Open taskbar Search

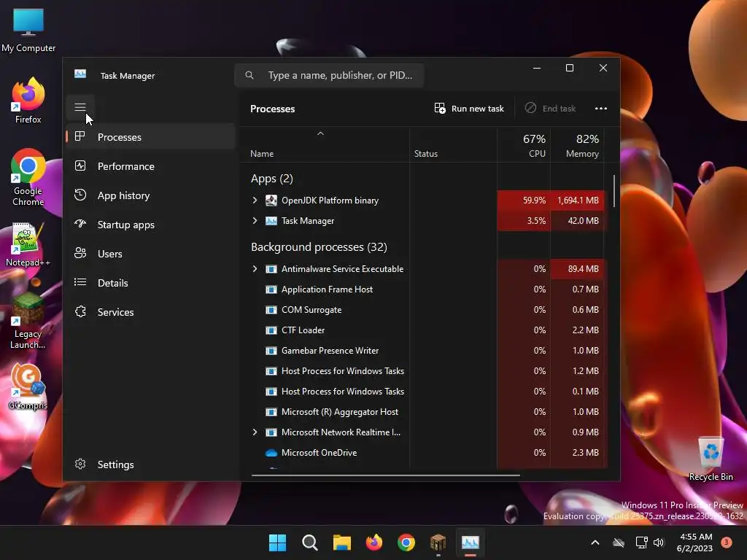point(309,542)
